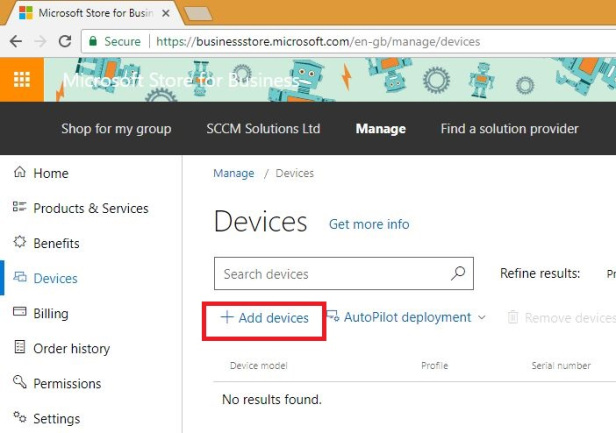This screenshot has width=616, height=433.
Task: Click the Manage breadcrumb link
Action: [233, 173]
